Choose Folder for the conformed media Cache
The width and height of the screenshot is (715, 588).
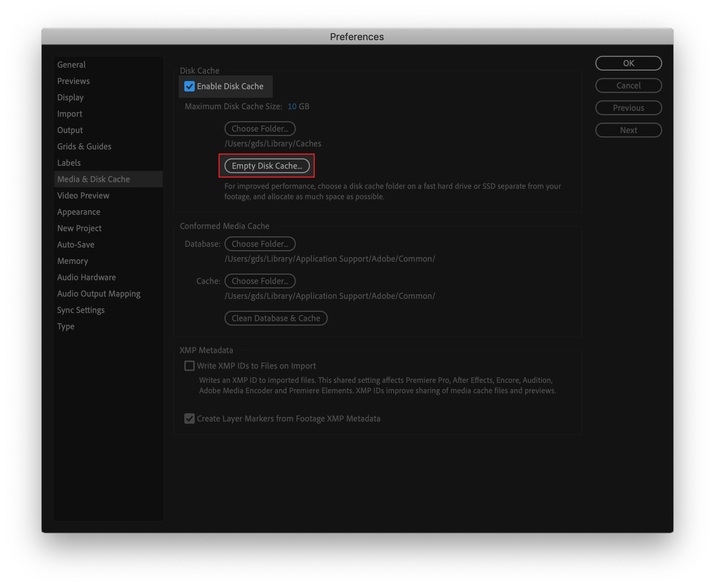(x=260, y=281)
